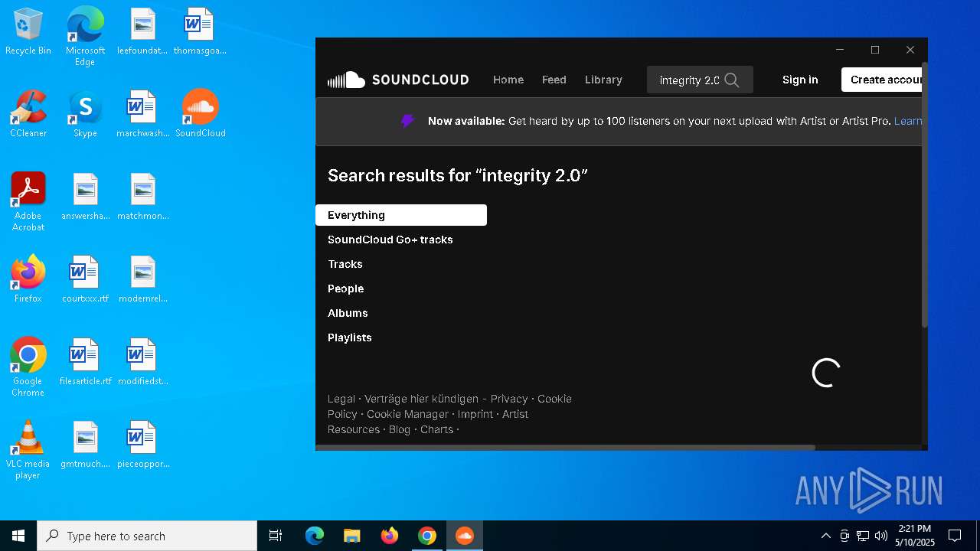Open File Explorer from taskbar

[351, 536]
